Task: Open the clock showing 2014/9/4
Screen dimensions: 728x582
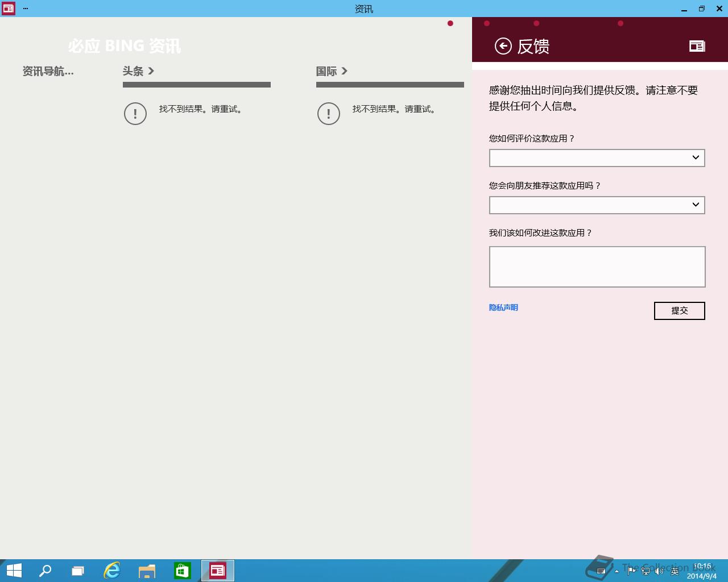Action: coord(702,571)
